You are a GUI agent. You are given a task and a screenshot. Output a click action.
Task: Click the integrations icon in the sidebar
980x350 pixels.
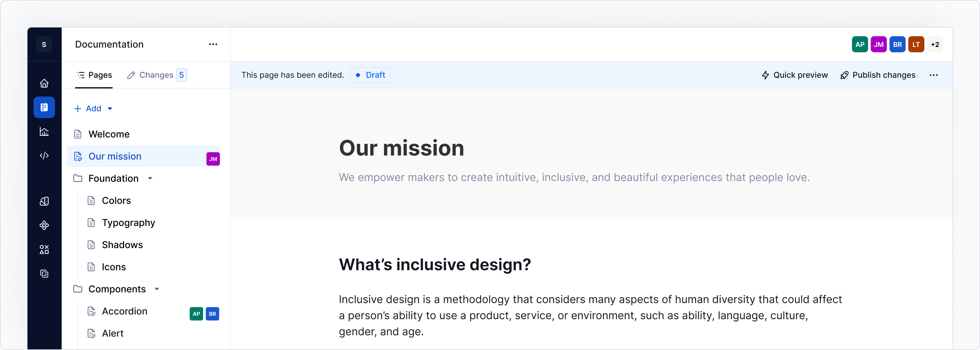pos(45,249)
